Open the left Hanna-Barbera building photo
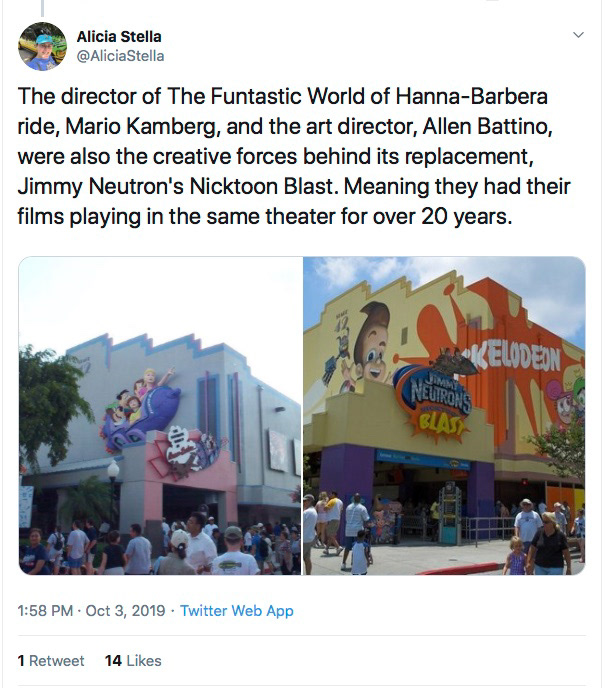 (160, 415)
